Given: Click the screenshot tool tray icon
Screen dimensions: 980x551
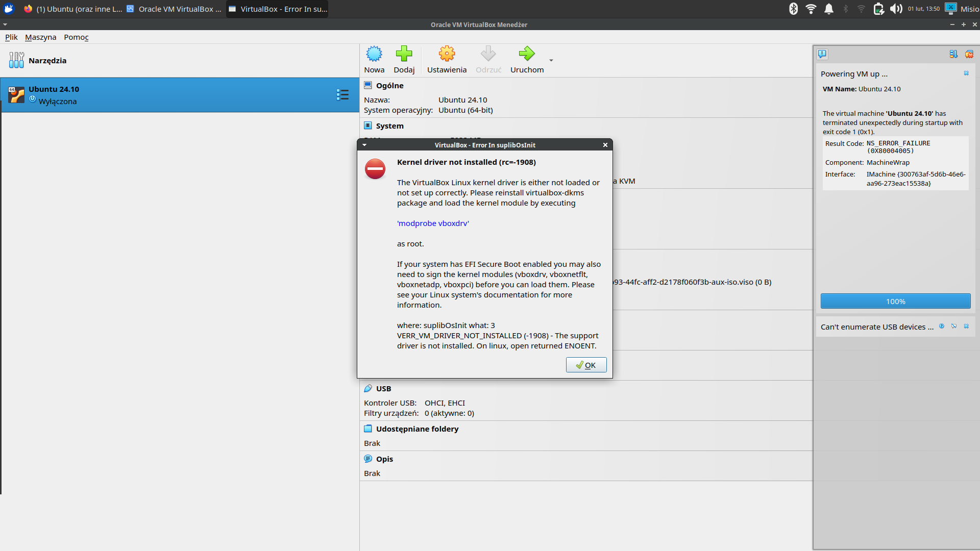Looking at the screenshot, I should [x=950, y=8].
